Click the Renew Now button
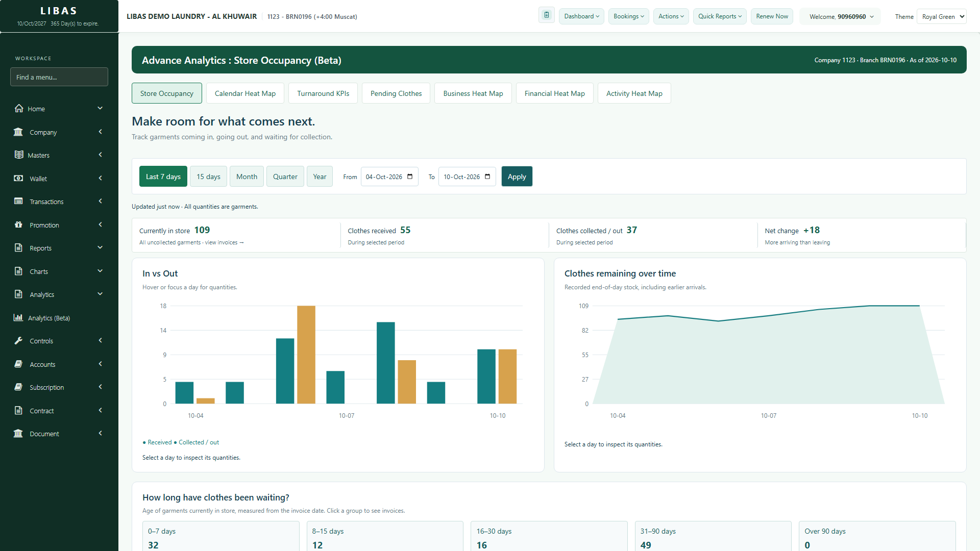The width and height of the screenshot is (980, 551). pyautogui.click(x=772, y=16)
